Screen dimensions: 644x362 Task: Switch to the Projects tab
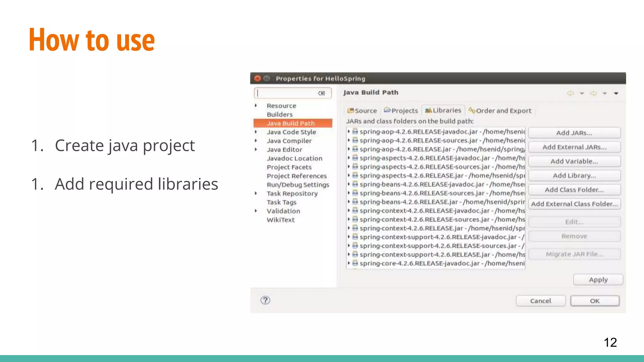pyautogui.click(x=401, y=111)
